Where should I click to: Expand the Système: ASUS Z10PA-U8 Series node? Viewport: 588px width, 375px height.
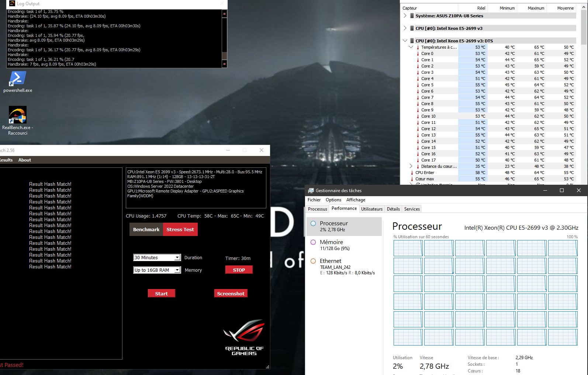click(405, 16)
